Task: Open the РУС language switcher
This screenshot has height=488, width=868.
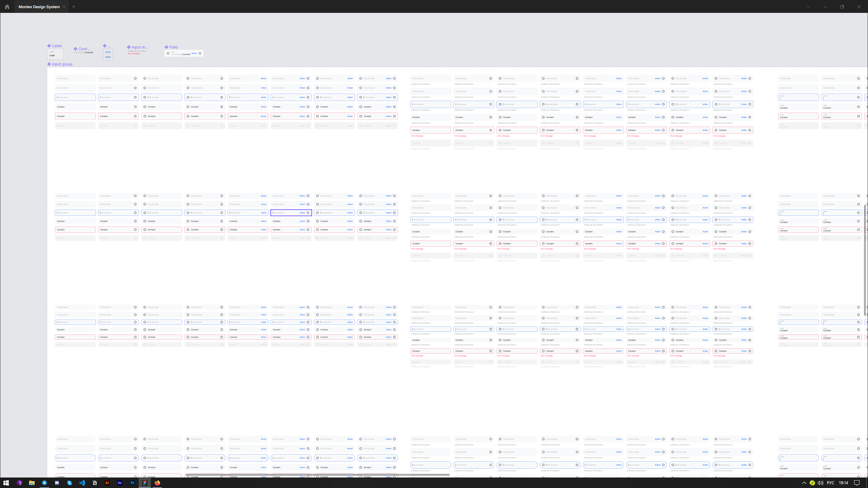Action: pyautogui.click(x=830, y=483)
